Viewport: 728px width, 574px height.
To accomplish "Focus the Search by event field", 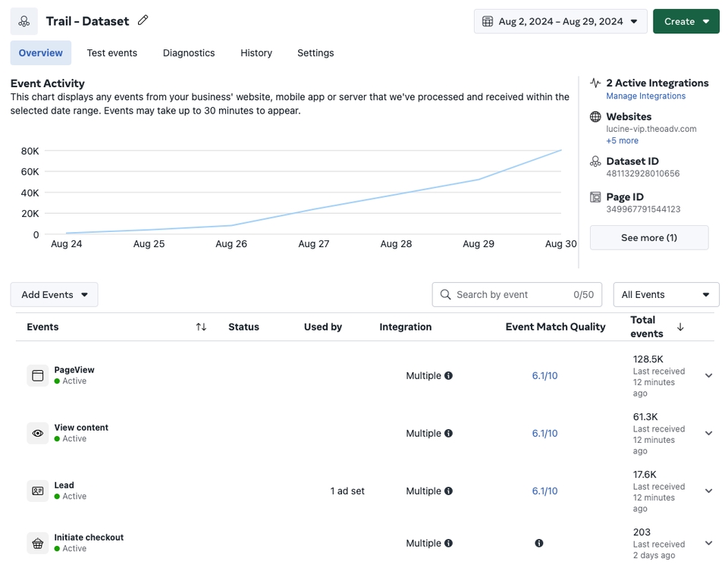I will click(x=508, y=294).
